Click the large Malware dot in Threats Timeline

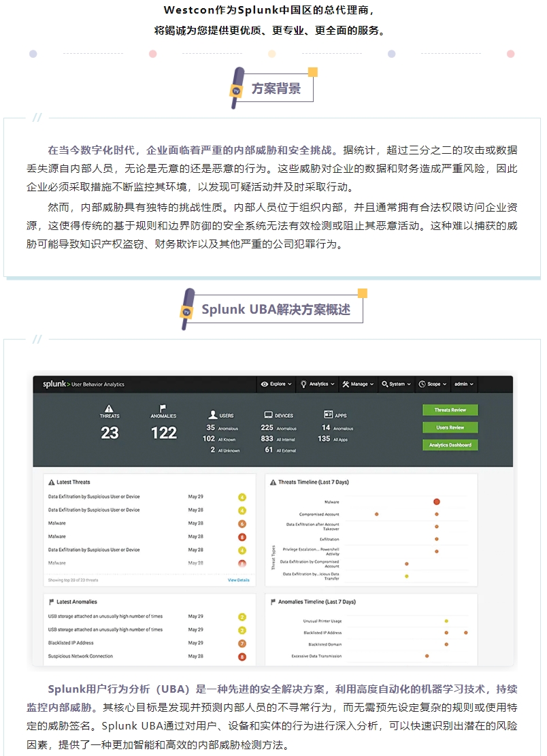[437, 502]
